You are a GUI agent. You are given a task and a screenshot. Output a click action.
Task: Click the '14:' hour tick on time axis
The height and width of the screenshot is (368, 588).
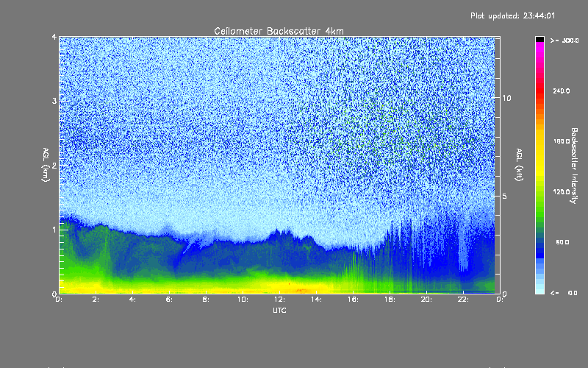tap(316, 300)
